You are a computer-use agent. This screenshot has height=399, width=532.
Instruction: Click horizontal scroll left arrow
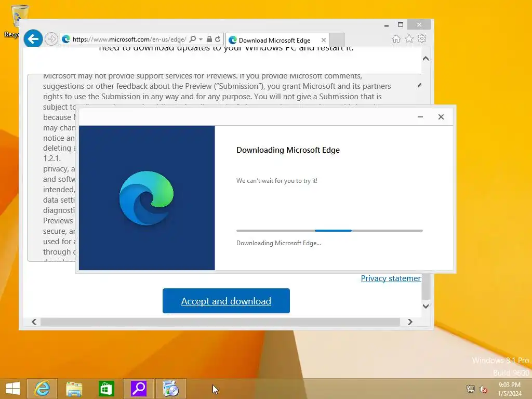coord(34,322)
